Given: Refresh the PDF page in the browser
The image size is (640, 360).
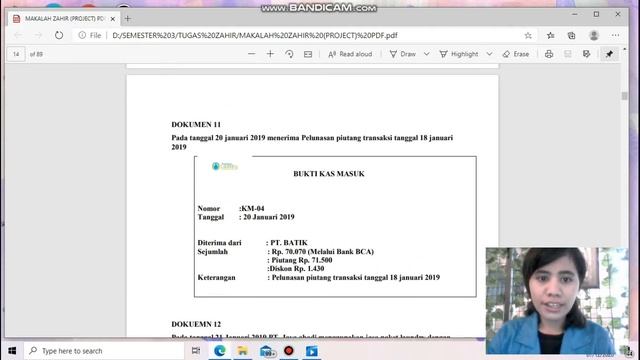Looking at the screenshot, I should 59,35.
